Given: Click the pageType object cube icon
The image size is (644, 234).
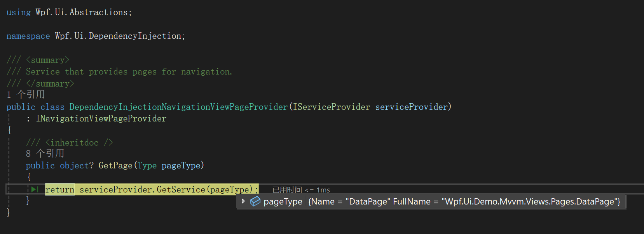Looking at the screenshot, I should [255, 201].
